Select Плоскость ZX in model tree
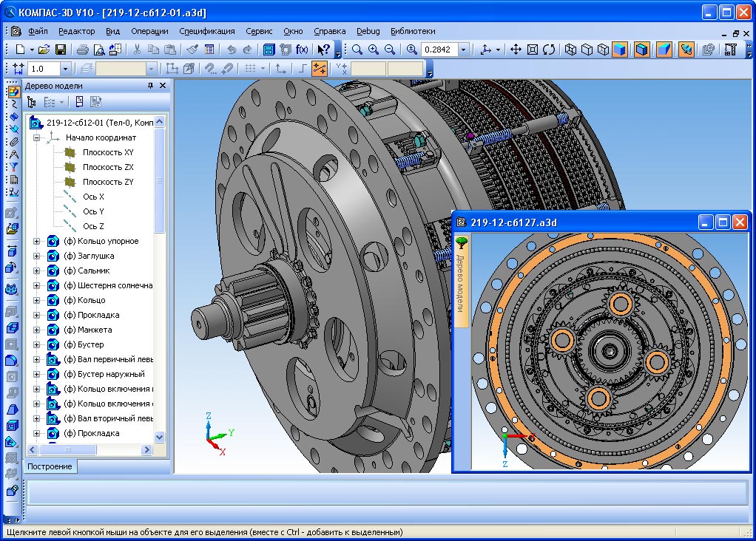The height and width of the screenshot is (541, 756). coord(108,167)
